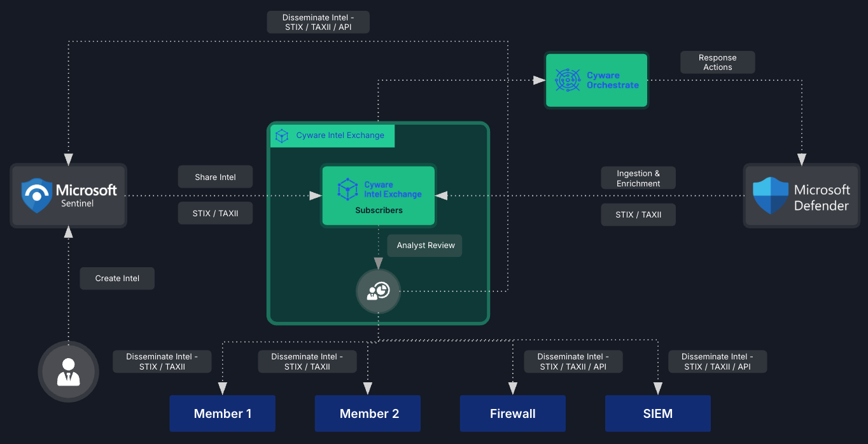This screenshot has height=444, width=868.
Task: Open the Response Actions label
Action: point(717,62)
